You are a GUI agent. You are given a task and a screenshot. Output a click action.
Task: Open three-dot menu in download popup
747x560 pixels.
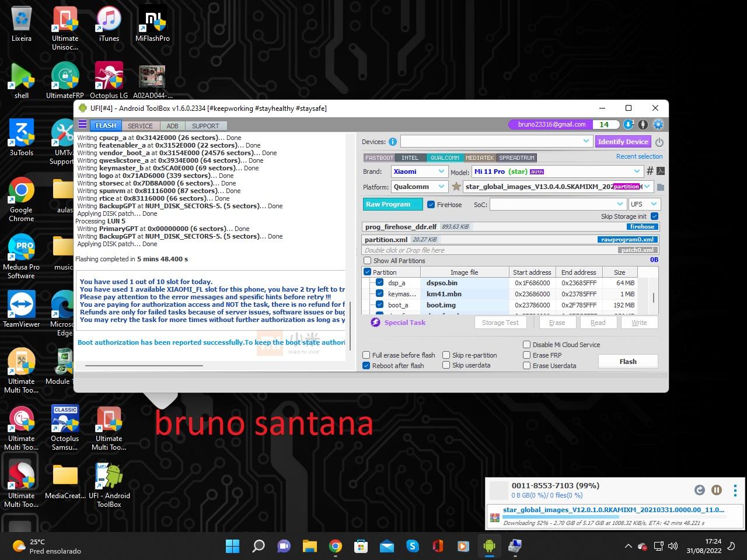[x=735, y=490]
